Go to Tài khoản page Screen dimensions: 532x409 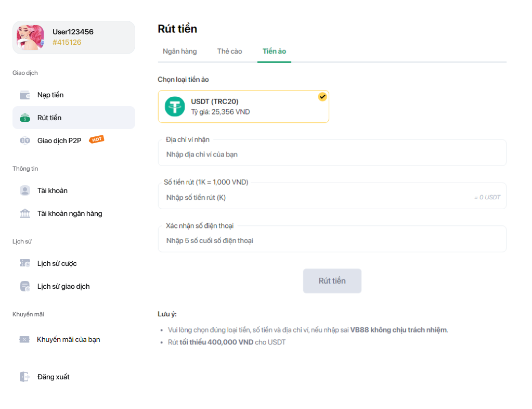pyautogui.click(x=74, y=190)
